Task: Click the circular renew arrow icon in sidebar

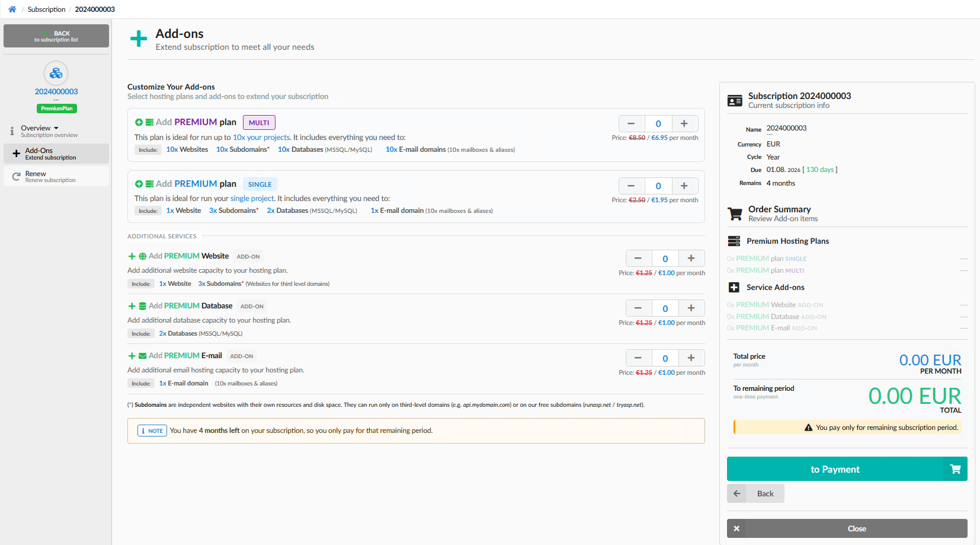Action: coord(16,176)
